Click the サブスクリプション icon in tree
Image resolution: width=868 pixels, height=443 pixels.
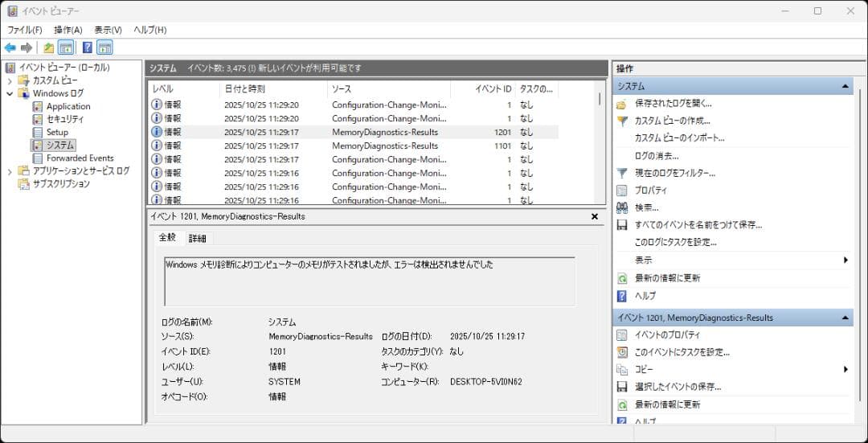[x=24, y=184]
